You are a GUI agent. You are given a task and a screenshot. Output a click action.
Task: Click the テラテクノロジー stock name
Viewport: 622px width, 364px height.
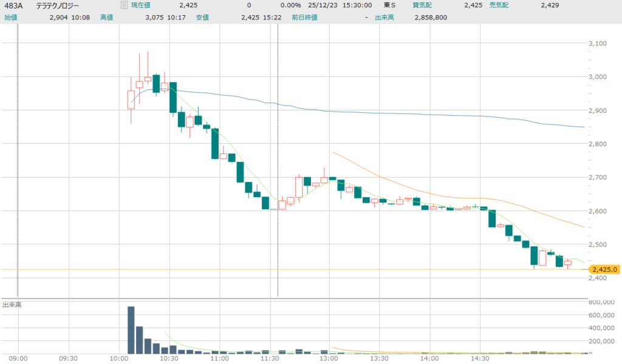tap(57, 5)
